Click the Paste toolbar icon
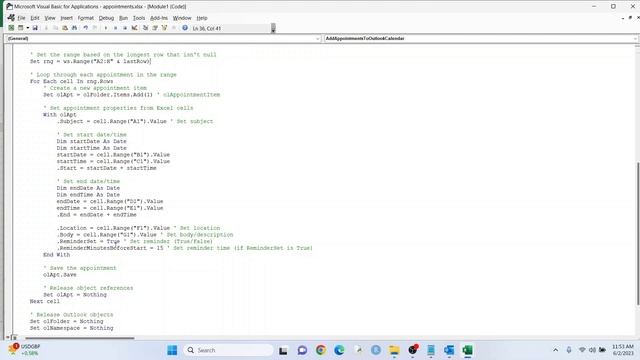640x360 pixels. click(x=65, y=28)
